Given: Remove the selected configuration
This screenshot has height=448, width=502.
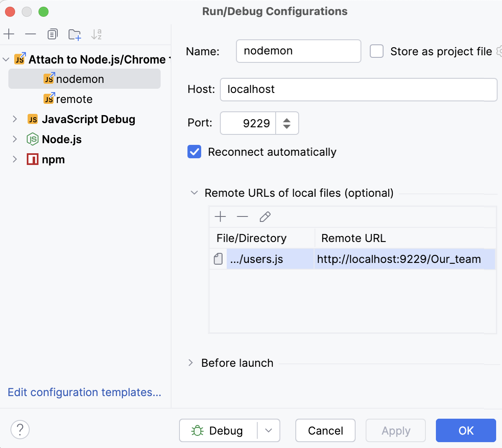Looking at the screenshot, I should click(x=31, y=34).
